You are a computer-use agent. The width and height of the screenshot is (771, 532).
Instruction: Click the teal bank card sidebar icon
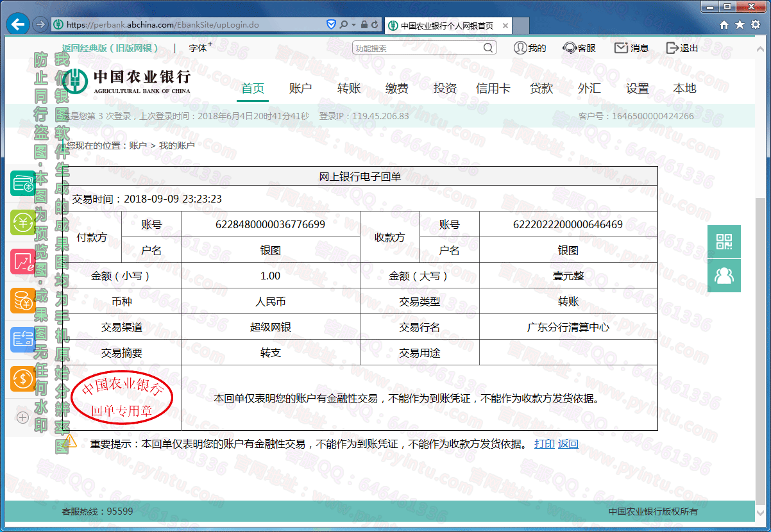point(22,184)
